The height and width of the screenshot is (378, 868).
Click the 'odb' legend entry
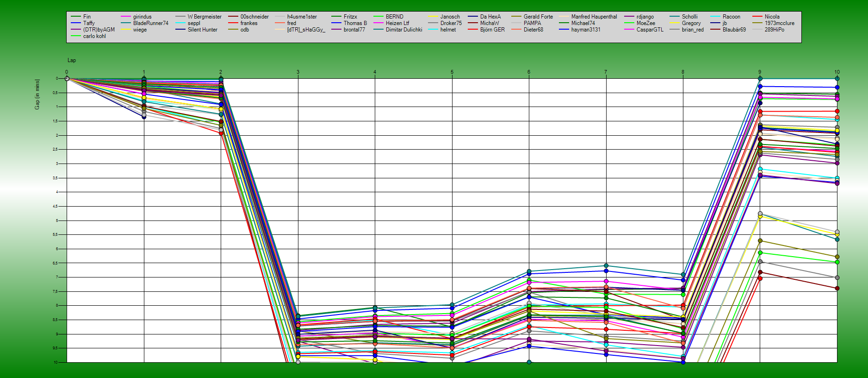coord(245,30)
